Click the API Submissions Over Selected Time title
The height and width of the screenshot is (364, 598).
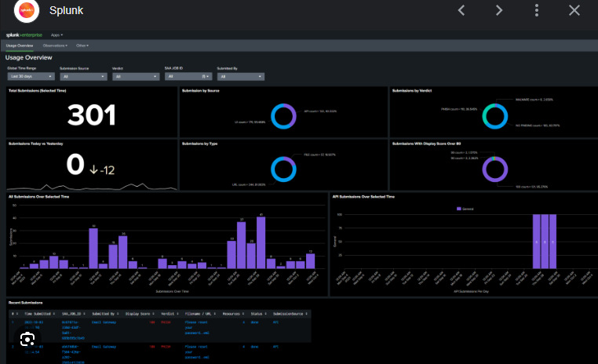tap(363, 197)
